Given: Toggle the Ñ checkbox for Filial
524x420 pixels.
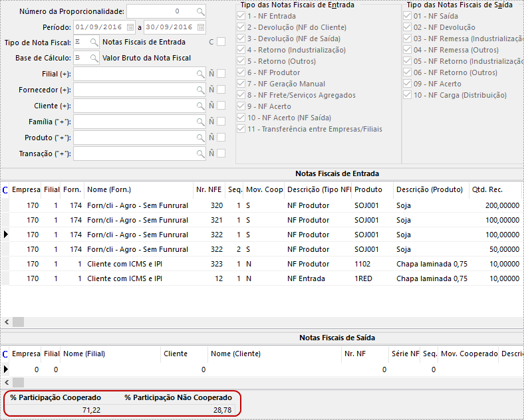Looking at the screenshot, I should click(x=221, y=74).
